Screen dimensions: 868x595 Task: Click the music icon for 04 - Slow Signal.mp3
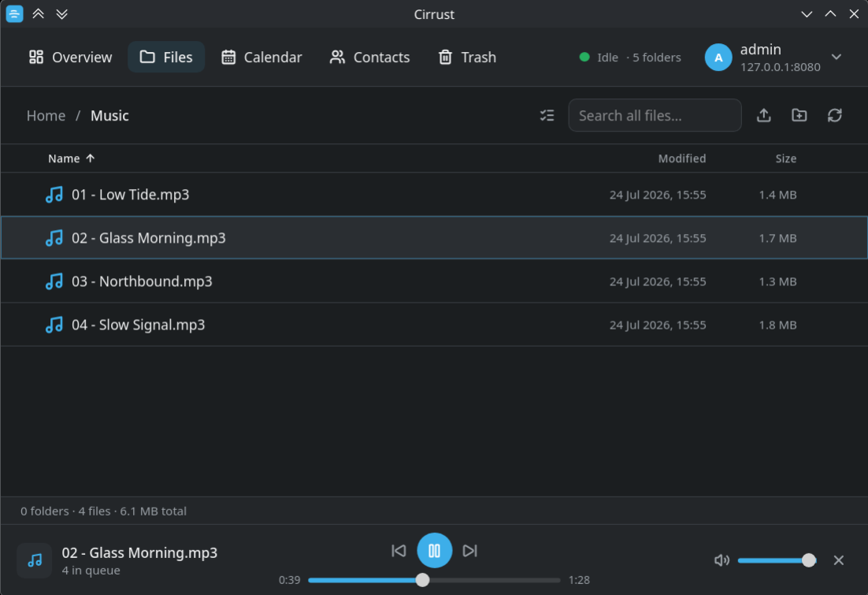(x=54, y=325)
